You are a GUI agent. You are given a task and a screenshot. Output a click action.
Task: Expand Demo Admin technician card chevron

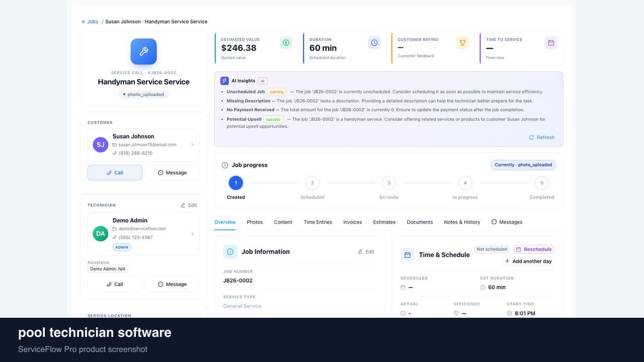[x=192, y=234]
